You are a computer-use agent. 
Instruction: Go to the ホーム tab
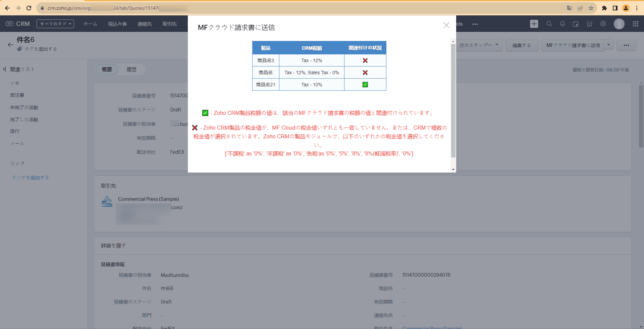[90, 24]
